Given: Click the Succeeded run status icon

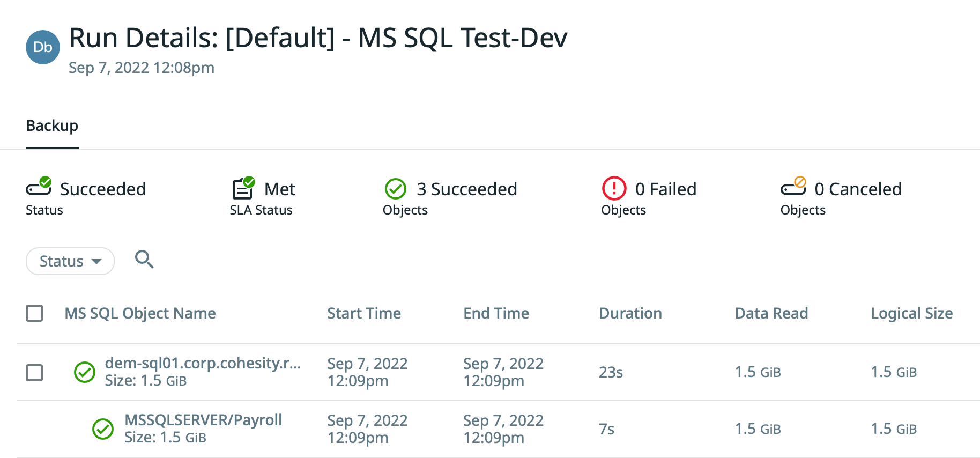Looking at the screenshot, I should [x=39, y=187].
